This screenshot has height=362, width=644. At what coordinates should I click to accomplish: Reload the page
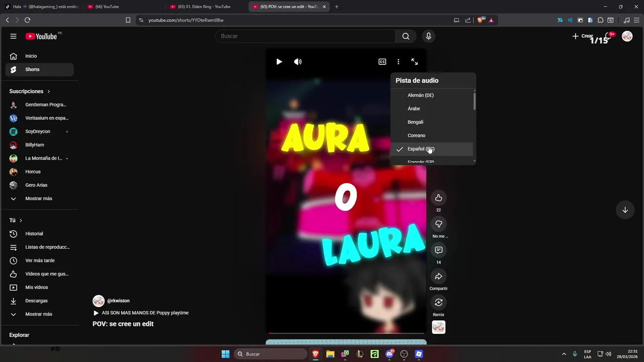coord(27,20)
